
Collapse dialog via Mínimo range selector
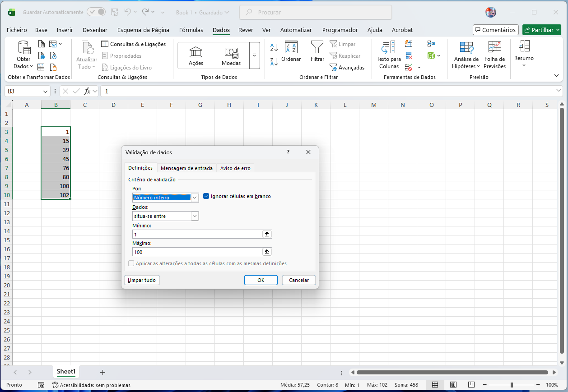coord(267,235)
